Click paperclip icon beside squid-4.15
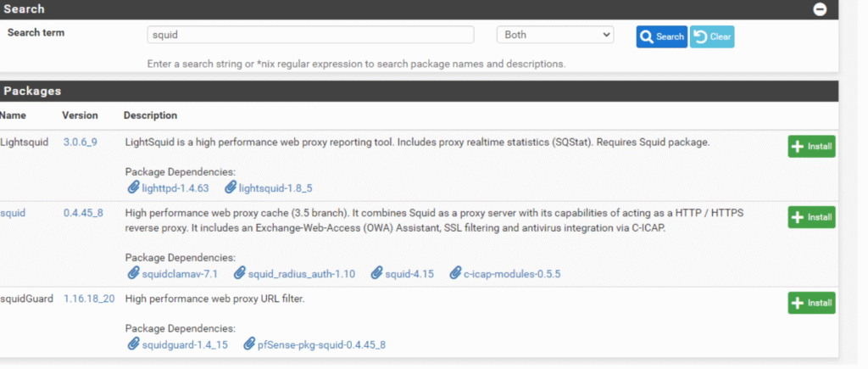This screenshot has height=369, width=868. coord(376,273)
